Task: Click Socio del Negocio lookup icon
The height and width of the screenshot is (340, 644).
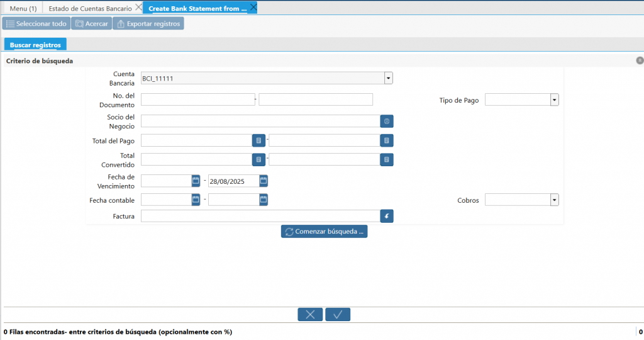Action: (387, 121)
